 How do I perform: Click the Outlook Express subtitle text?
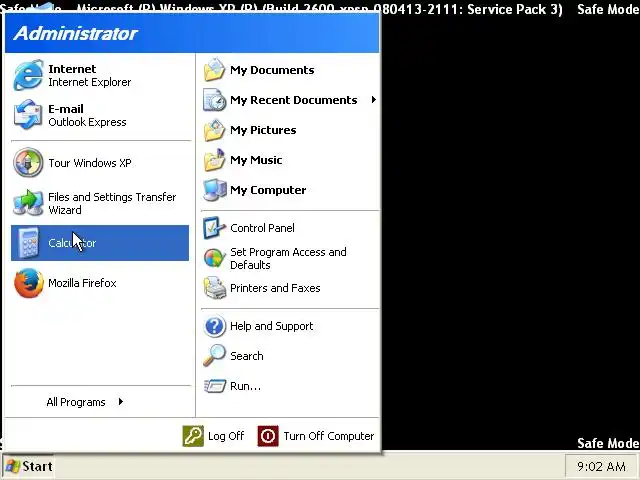coord(87,122)
